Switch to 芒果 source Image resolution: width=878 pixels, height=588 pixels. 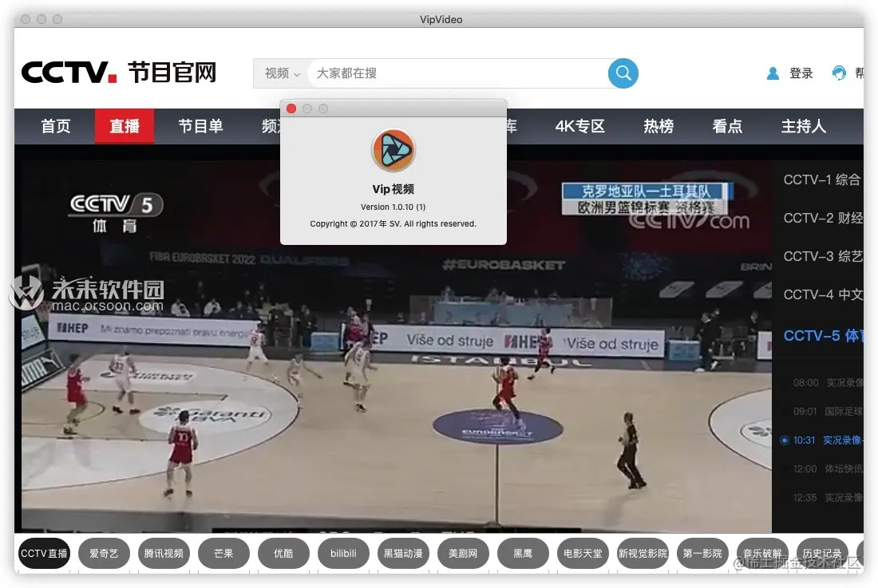[x=223, y=554]
